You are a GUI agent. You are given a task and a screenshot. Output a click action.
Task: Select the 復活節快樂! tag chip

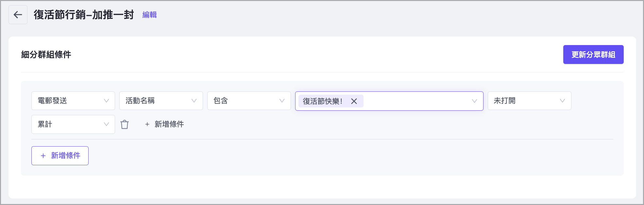point(324,101)
